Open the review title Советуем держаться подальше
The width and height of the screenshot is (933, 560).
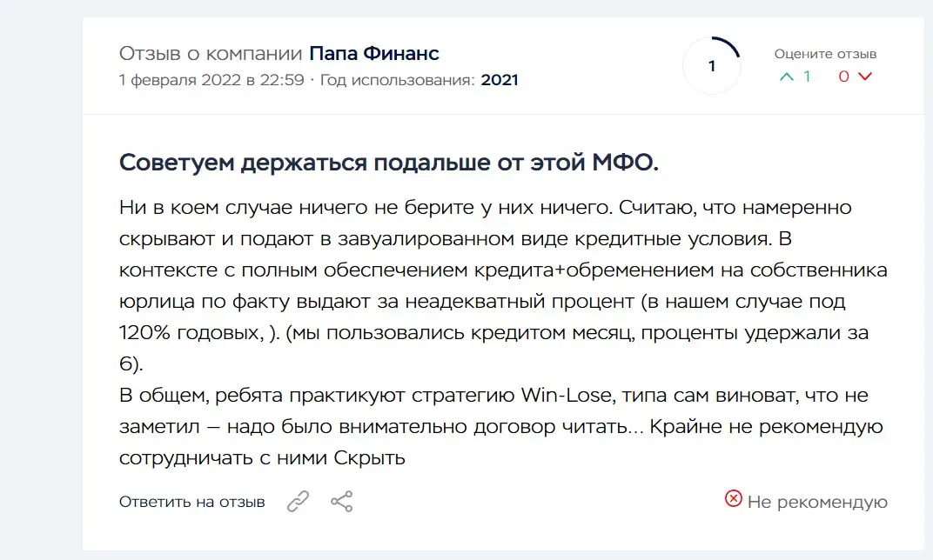tap(388, 163)
